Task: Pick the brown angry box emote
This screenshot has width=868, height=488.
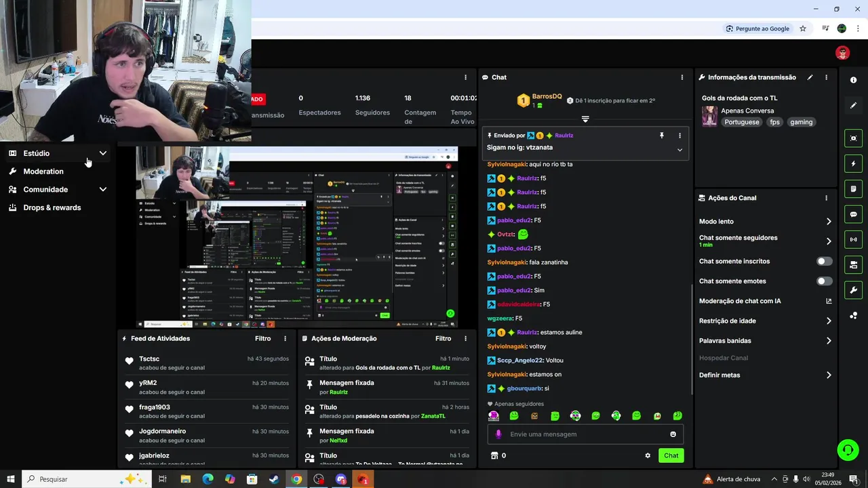Action: pyautogui.click(x=534, y=415)
